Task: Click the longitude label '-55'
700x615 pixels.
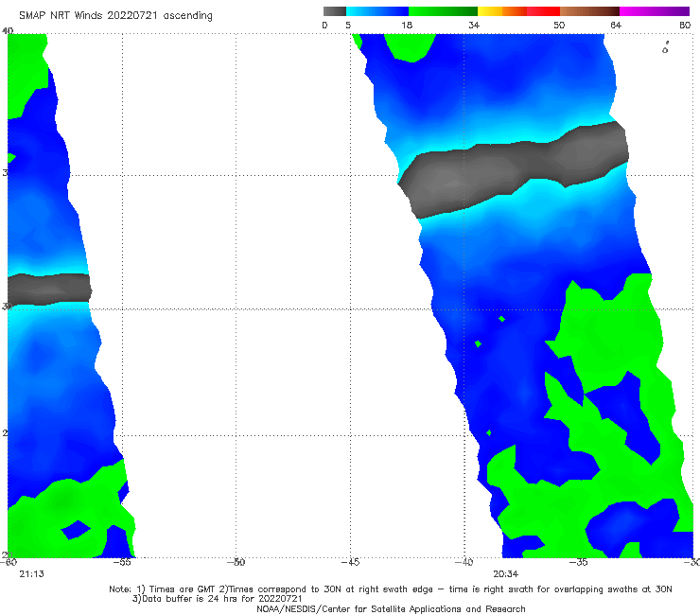Action: point(122,562)
